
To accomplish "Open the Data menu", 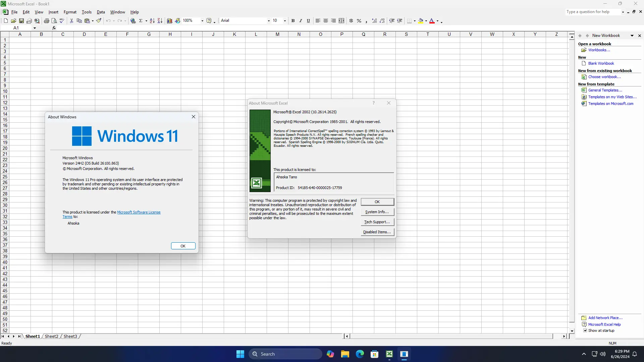I will [x=101, y=12].
